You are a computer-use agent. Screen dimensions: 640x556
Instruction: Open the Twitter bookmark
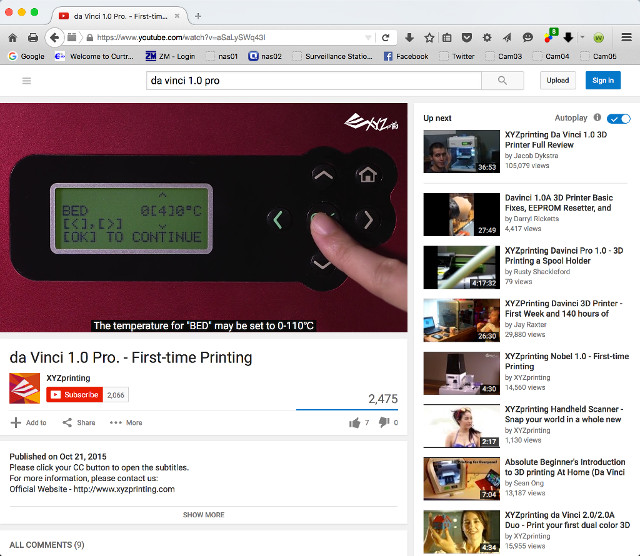(x=457, y=56)
